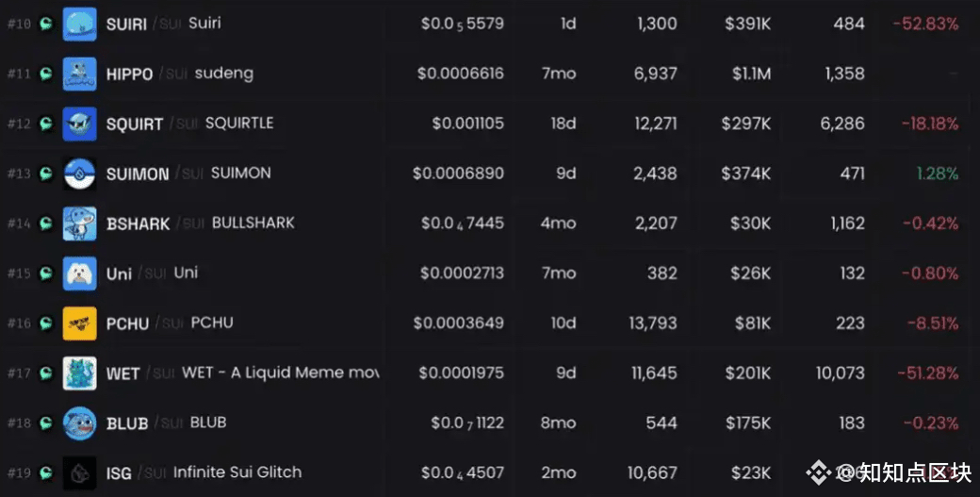980x497 pixels.
Task: Open the SQUIRT SQUIRTLE pair link
Action: (x=190, y=124)
